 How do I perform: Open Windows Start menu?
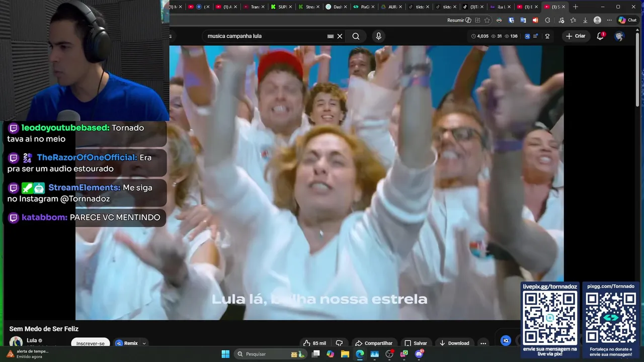point(225,354)
